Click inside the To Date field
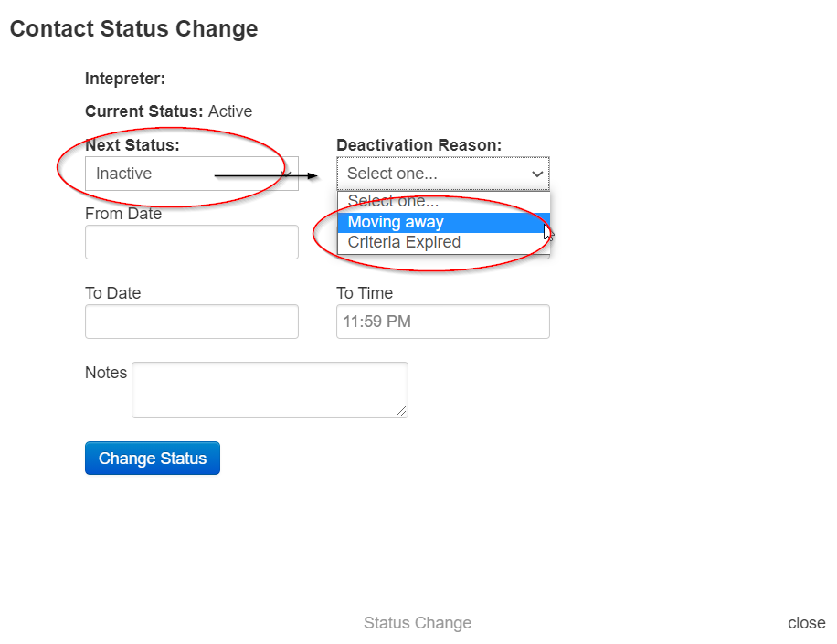Viewport: 837px width, 644px height. [x=191, y=321]
